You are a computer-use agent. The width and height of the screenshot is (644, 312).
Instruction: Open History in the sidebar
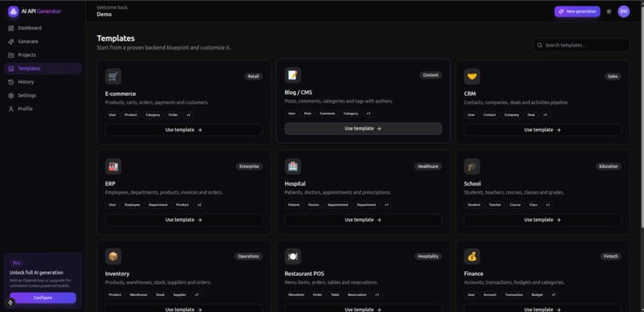[42, 82]
